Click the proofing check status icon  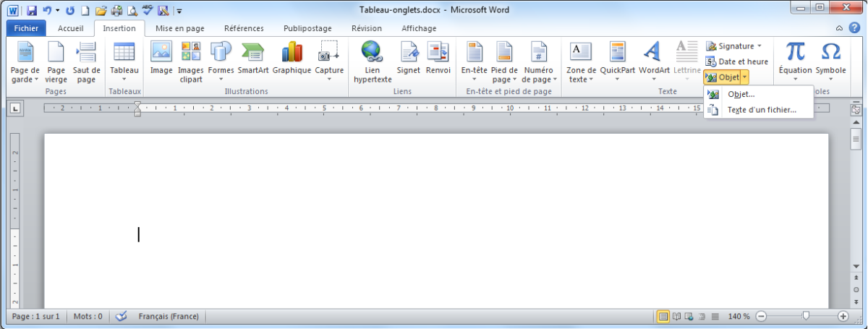pyautogui.click(x=121, y=317)
